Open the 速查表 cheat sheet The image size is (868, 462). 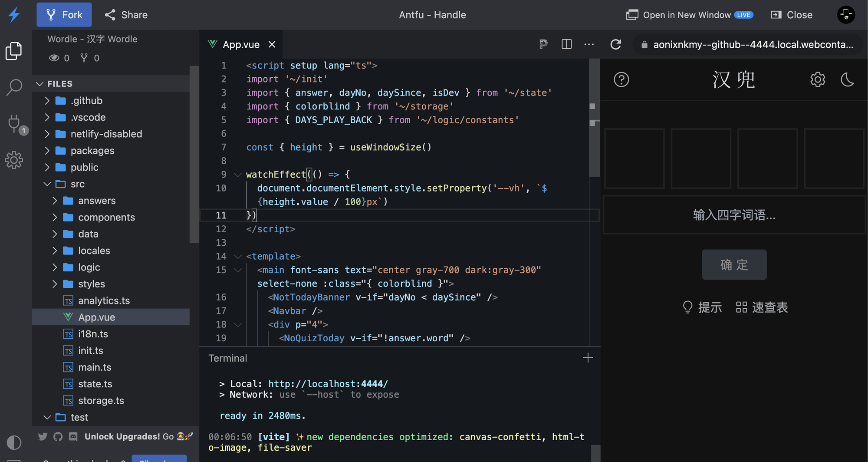[762, 307]
